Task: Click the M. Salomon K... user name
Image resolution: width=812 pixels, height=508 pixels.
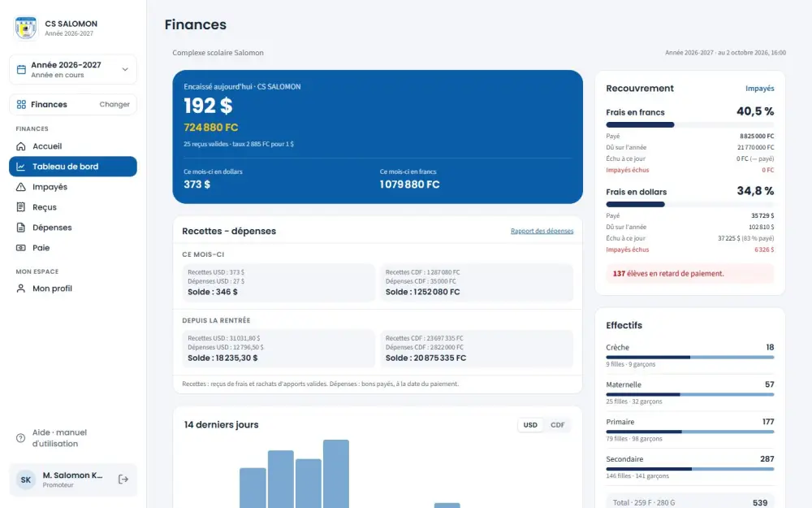Action: [72, 475]
